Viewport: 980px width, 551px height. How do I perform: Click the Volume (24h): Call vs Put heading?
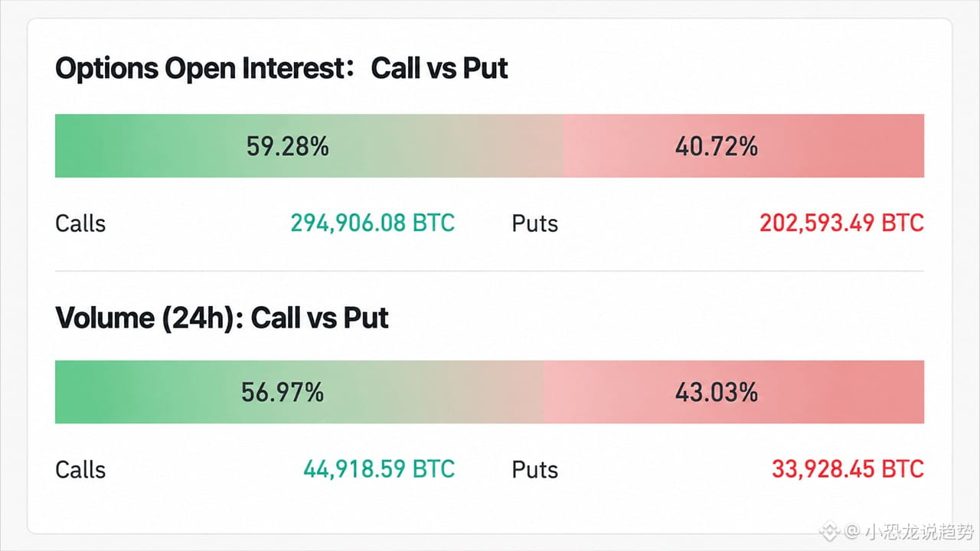coord(222,317)
